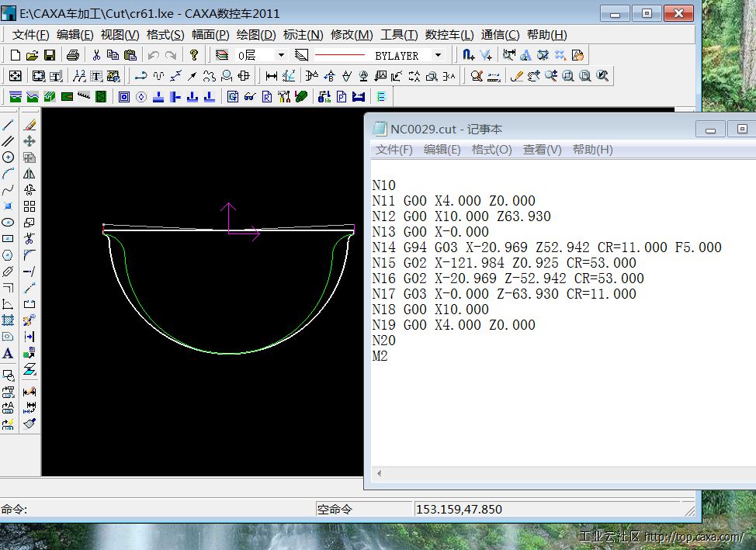Screen dimensions: 756x550
Task: Open the 绘图(D) menu
Action: point(256,35)
